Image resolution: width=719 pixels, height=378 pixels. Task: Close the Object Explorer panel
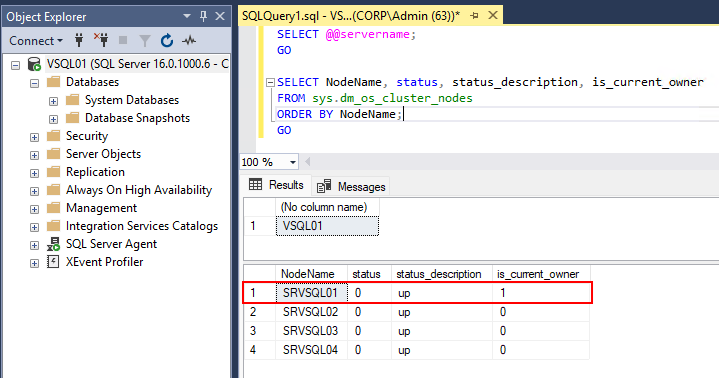pyautogui.click(x=220, y=16)
